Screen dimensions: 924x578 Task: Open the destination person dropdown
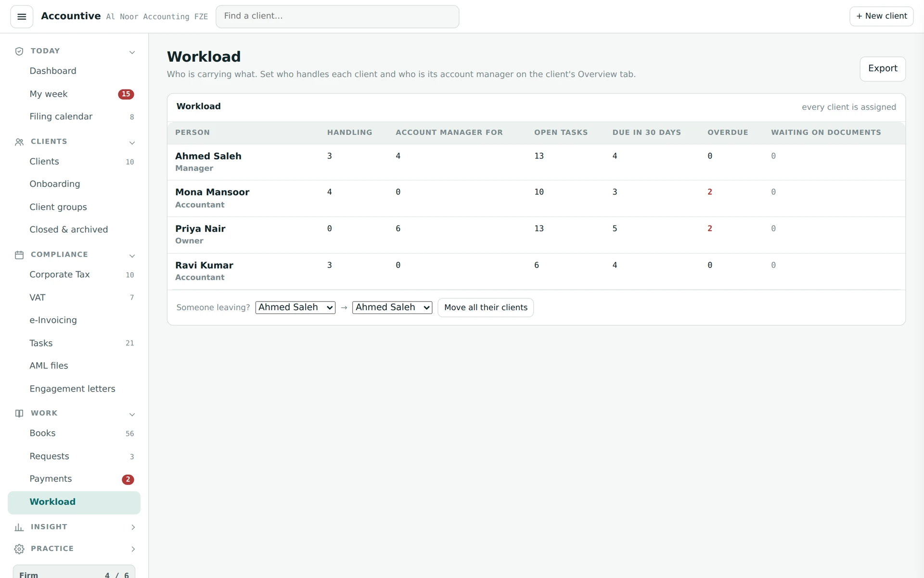click(x=392, y=307)
